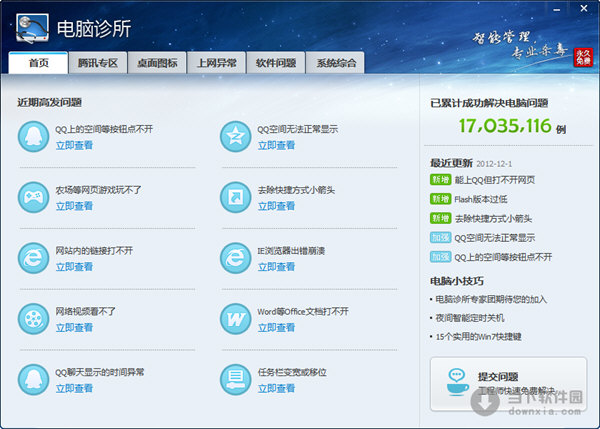Open the 桌面图标 tab
600x429 pixels.
pos(157,63)
